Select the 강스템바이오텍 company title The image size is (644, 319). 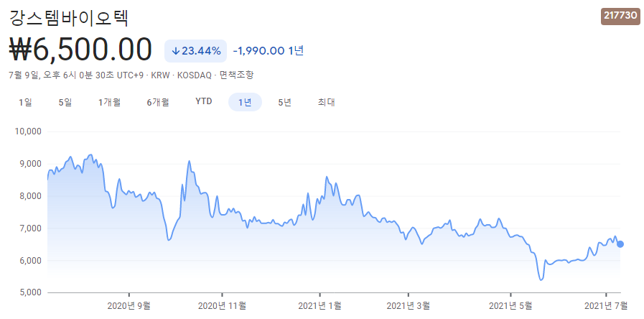tap(69, 18)
